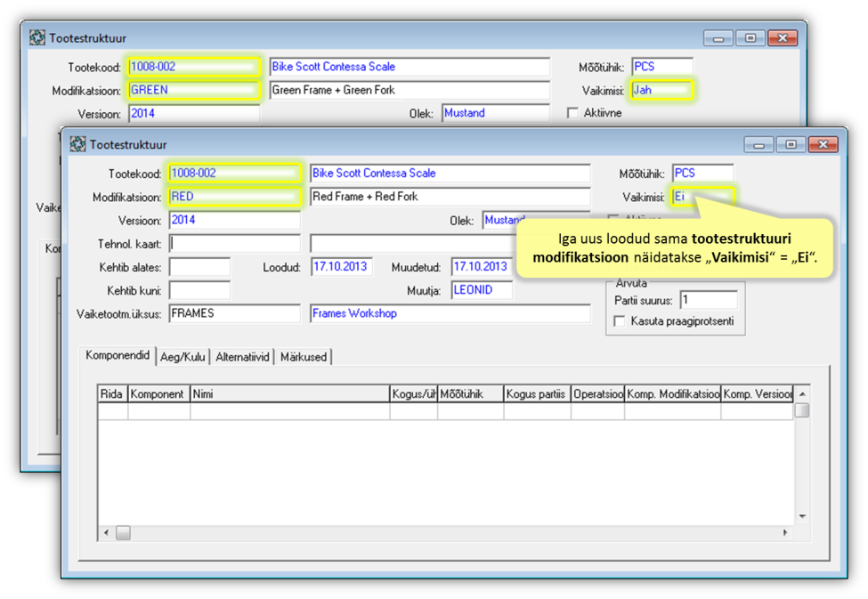Click front window Bike Scott Contessa Scale name

(450, 174)
